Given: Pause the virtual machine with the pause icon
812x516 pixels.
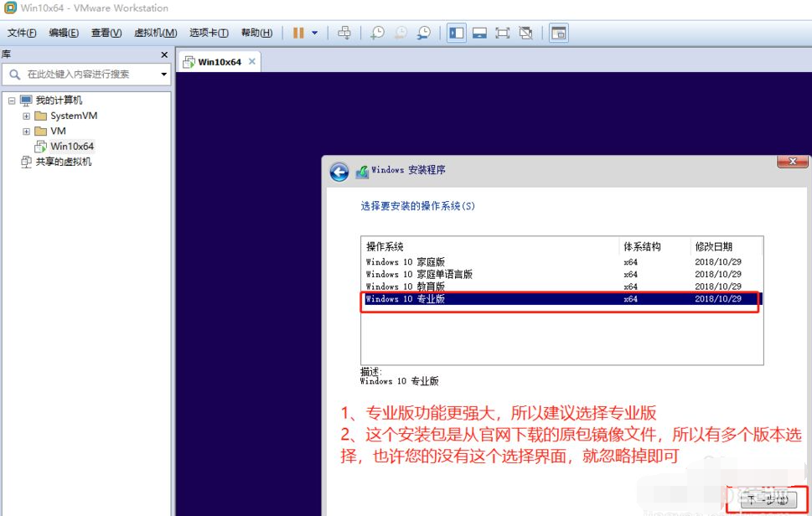Looking at the screenshot, I should click(298, 34).
